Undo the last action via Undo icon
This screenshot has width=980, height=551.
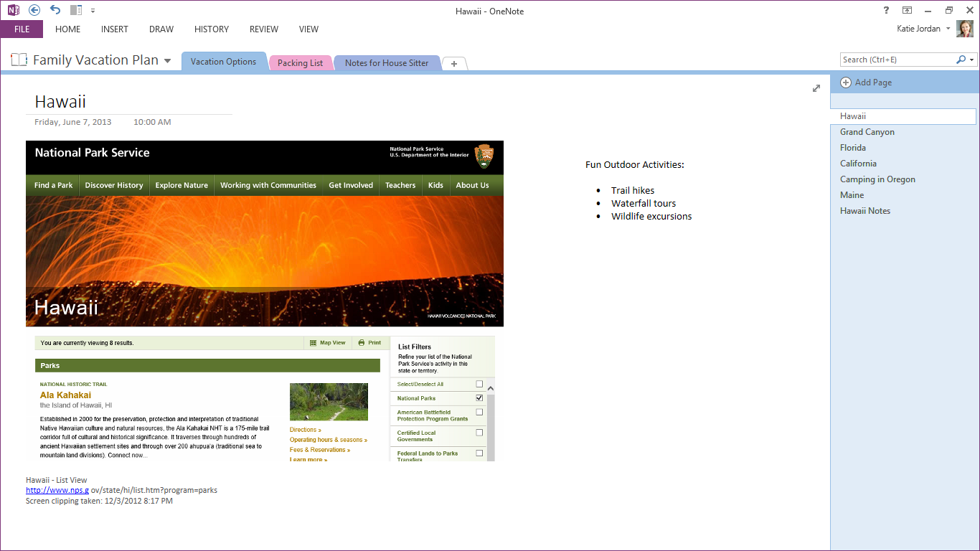(x=55, y=10)
